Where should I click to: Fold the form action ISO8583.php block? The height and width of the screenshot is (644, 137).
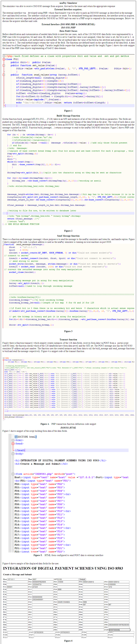coord(13,474)
